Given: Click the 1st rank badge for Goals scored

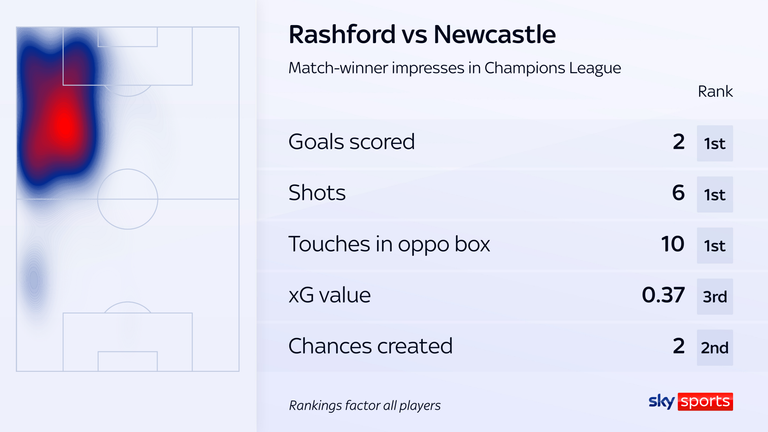Looking at the screenshot, I should 715,143.
